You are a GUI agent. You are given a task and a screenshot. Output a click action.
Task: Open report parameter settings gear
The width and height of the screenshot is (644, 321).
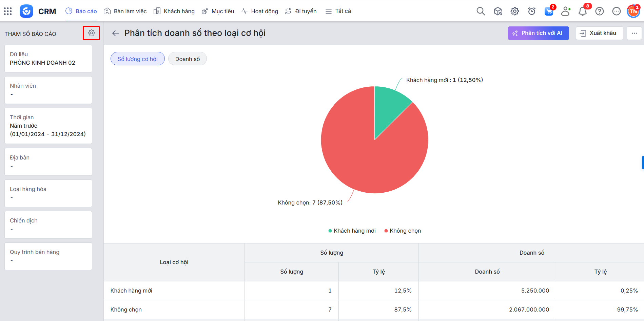(x=91, y=33)
